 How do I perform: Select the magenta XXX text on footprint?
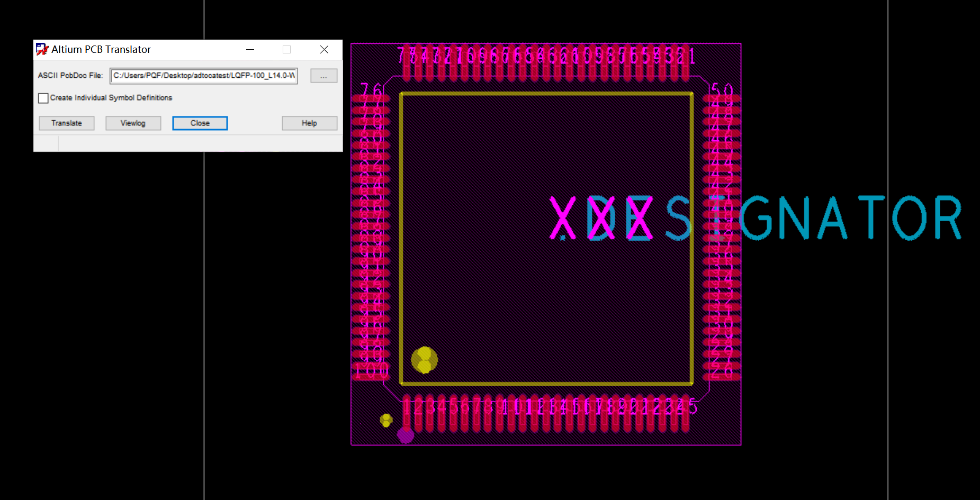click(601, 218)
